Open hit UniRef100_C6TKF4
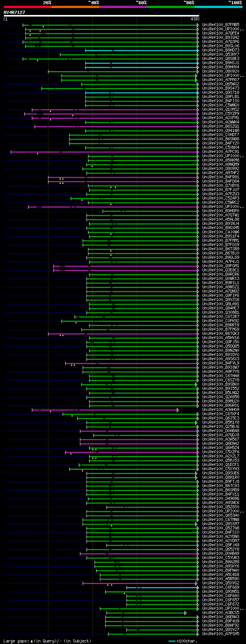Image resolution: width=246 pixels, height=644 pixels. (221, 414)
